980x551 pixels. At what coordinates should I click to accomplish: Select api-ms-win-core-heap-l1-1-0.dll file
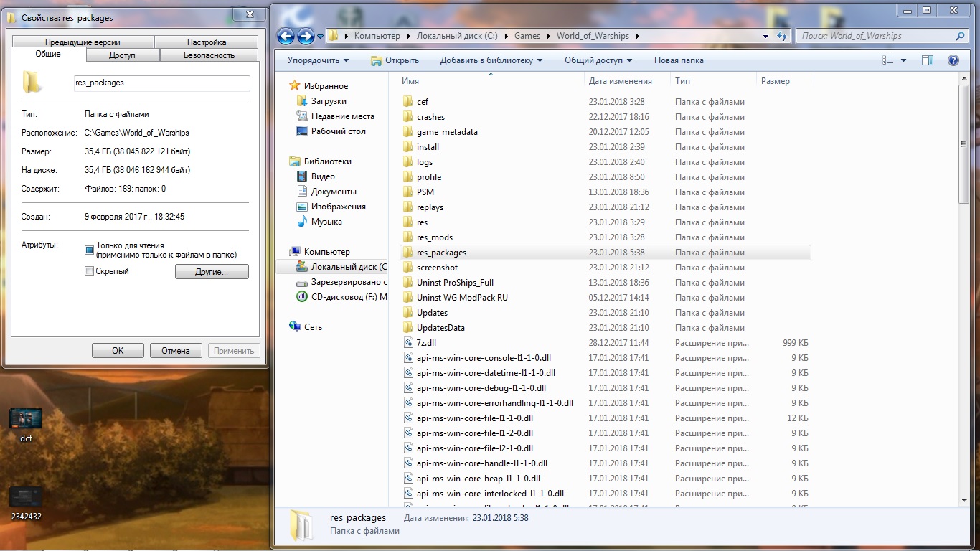coord(605,479)
